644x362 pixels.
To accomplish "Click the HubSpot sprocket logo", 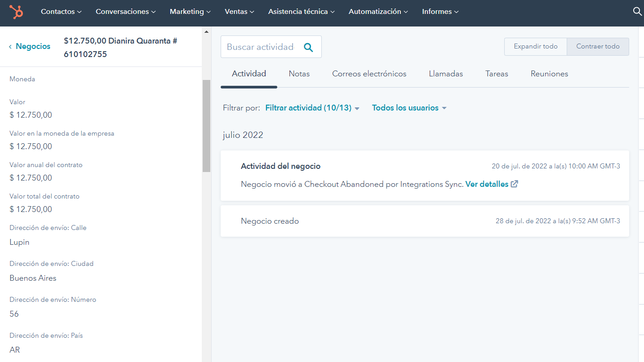I will pos(17,12).
